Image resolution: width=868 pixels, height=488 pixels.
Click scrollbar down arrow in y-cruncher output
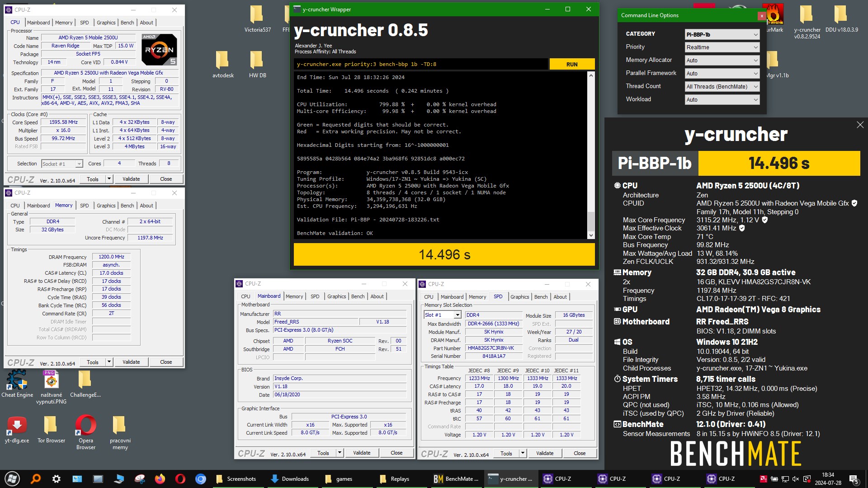pos(591,235)
